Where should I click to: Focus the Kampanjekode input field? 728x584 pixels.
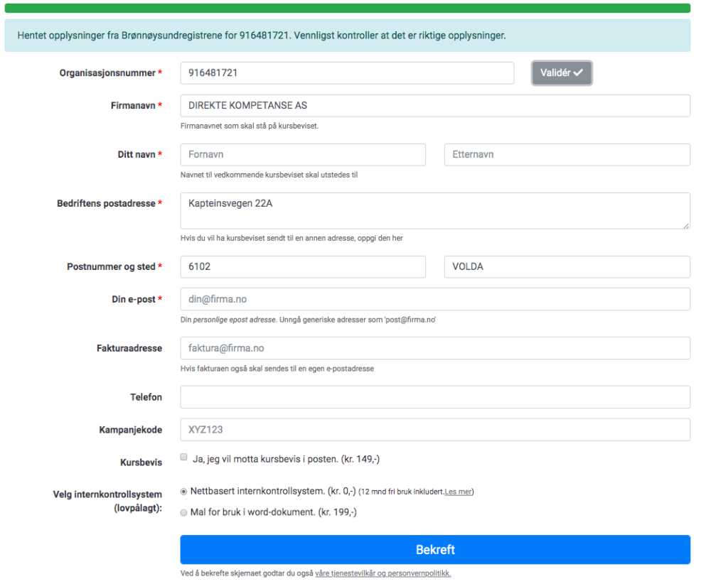[x=434, y=430]
